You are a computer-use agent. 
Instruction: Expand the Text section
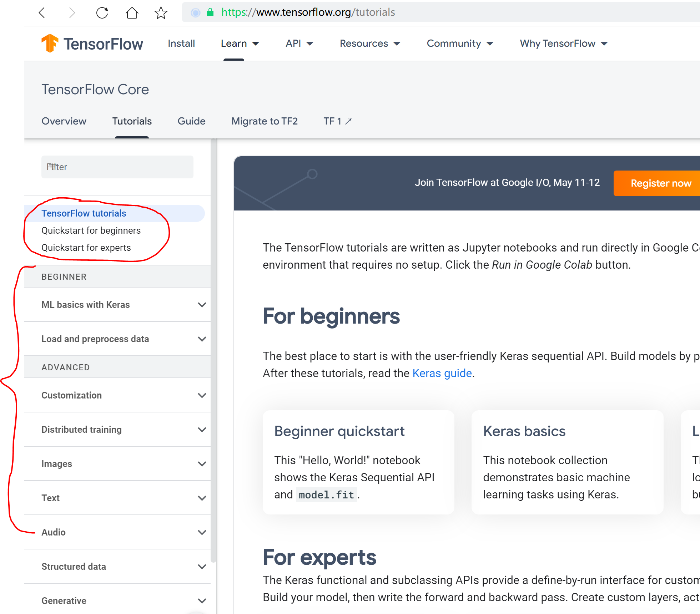pos(117,498)
